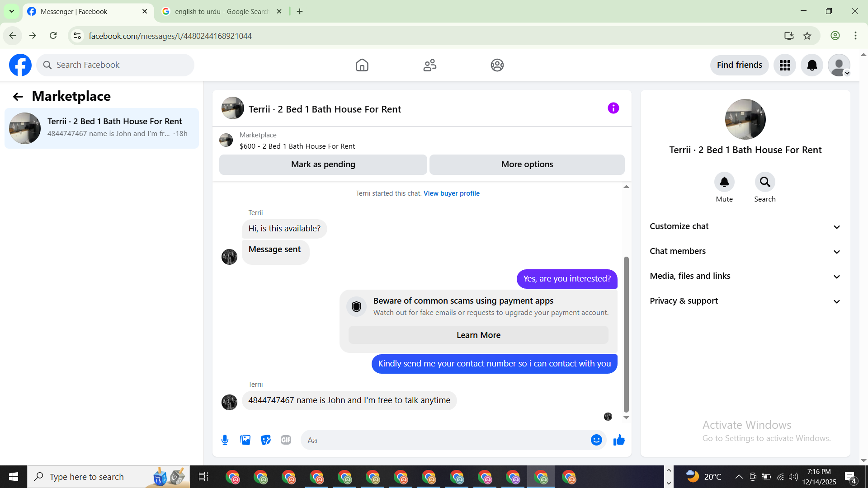The height and width of the screenshot is (488, 868).
Task: Open the emoji picker in the message box
Action: click(596, 440)
